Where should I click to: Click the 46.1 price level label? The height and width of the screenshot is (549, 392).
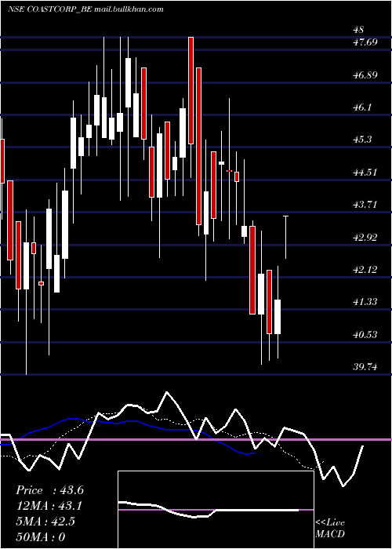(362, 107)
